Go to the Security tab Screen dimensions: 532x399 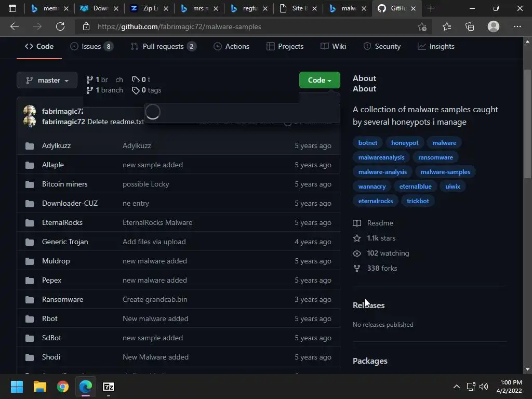tap(382, 46)
